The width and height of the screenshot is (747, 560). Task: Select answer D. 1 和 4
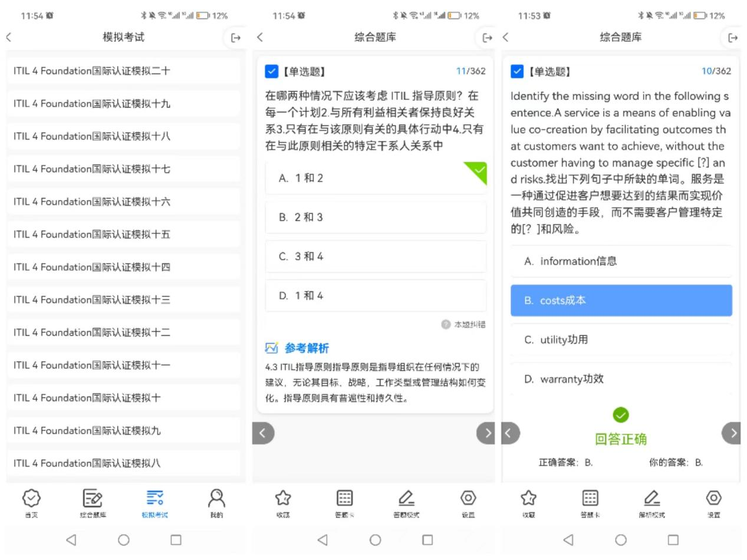pos(376,296)
